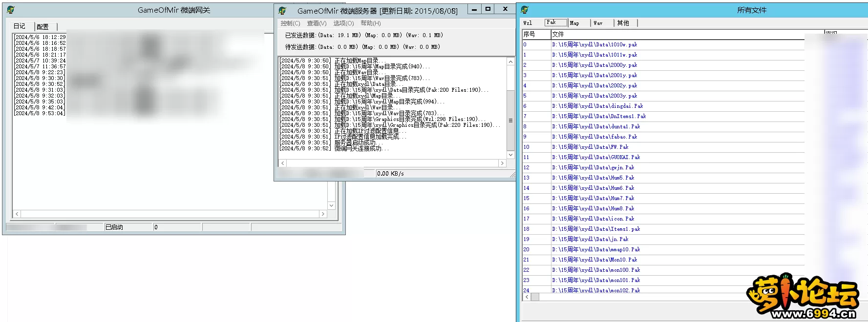The width and height of the screenshot is (868, 322).
Task: Switch to the Wzl tab in 所有文件
Action: [528, 23]
